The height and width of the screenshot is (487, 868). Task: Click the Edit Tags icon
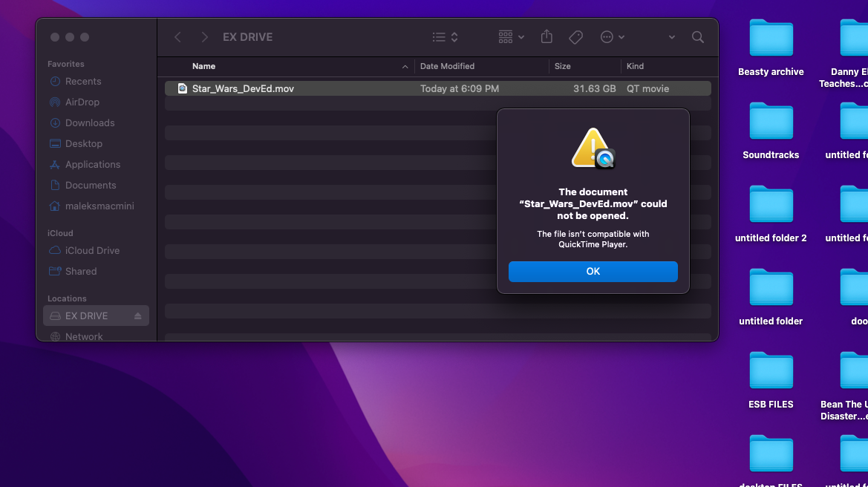tap(575, 37)
